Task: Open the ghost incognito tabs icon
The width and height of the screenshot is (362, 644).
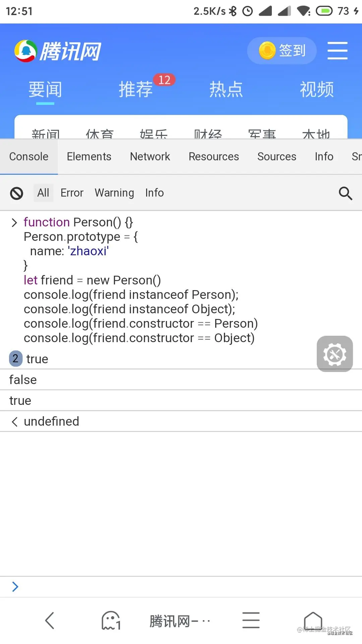Action: (x=111, y=621)
